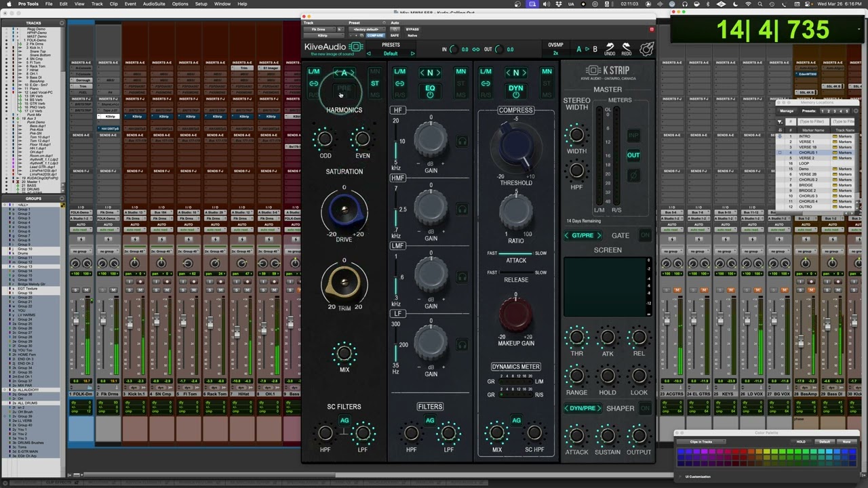Copy A to B with arrow icon

pos(587,49)
